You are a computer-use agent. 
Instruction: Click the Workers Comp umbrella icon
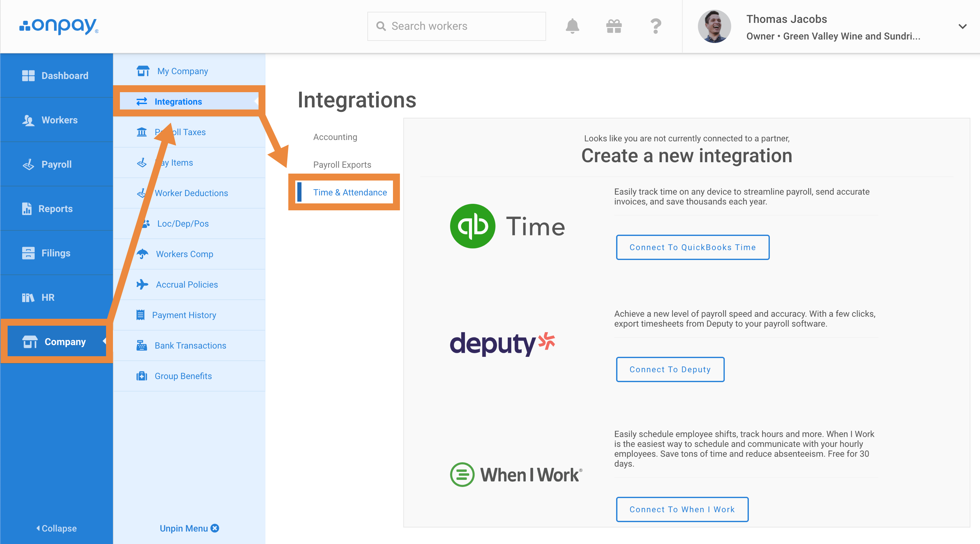[142, 254]
